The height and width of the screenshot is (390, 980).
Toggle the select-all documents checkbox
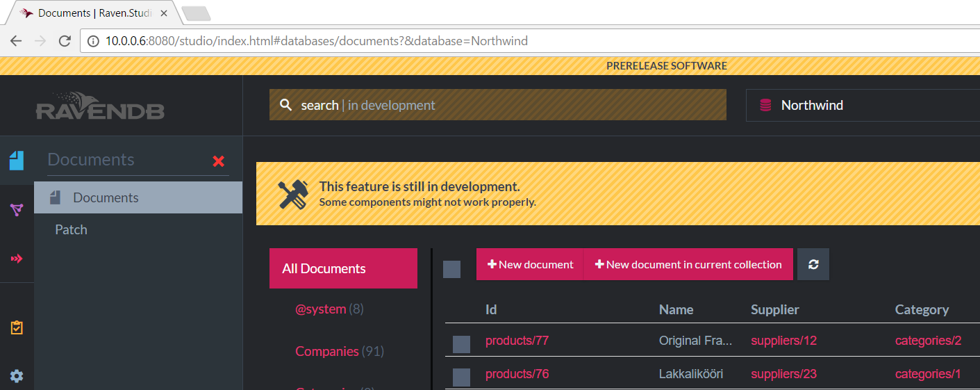451,269
